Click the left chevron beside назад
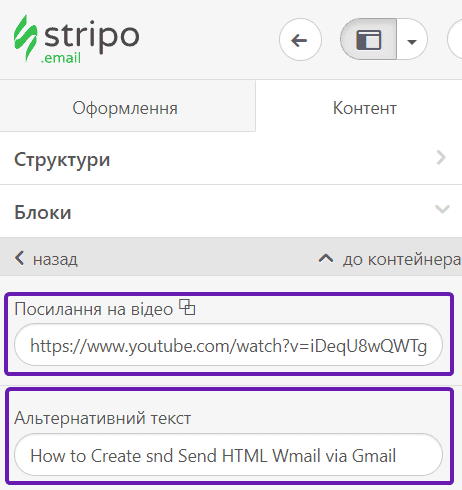This screenshot has height=490, width=462. (x=19, y=258)
